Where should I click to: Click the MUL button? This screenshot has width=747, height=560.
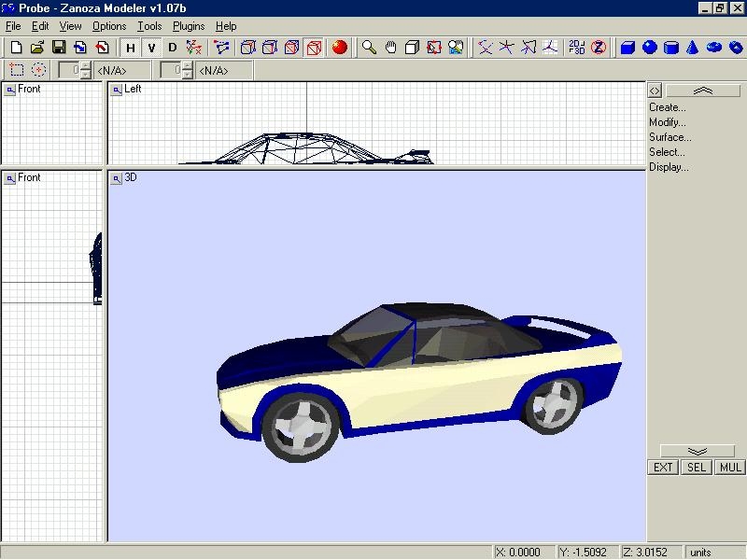(x=729, y=468)
